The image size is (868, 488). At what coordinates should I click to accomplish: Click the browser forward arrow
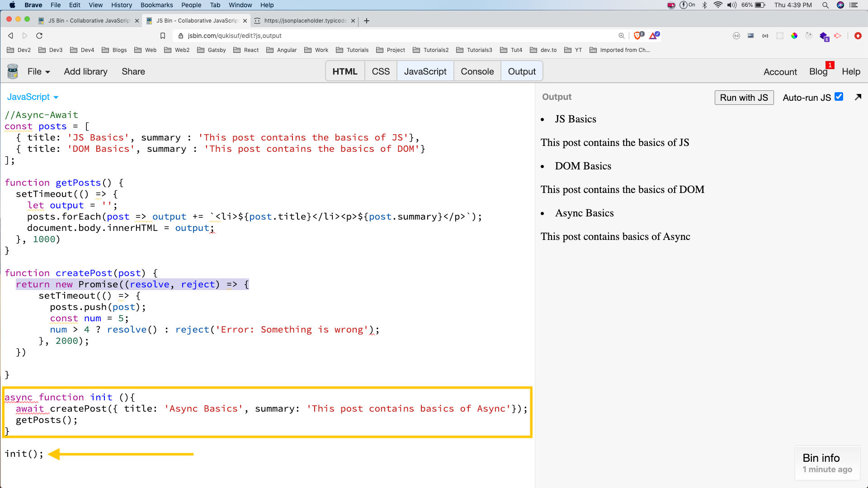[25, 36]
